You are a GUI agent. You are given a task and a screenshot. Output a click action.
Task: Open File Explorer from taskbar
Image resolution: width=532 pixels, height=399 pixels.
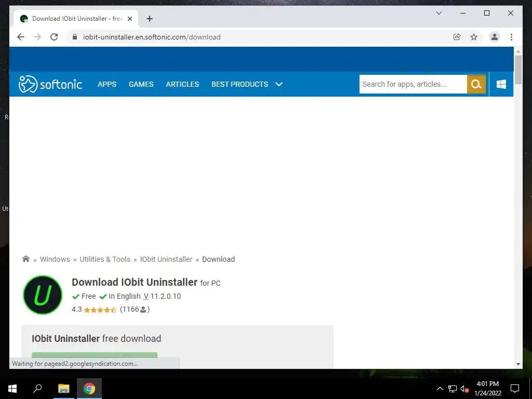(63, 389)
